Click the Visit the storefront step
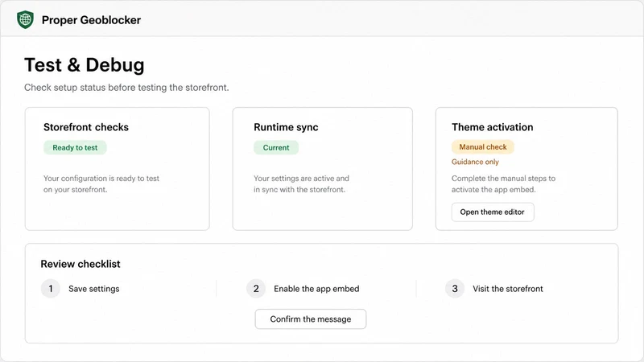Screen dimensions: 644x362 [x=508, y=289]
